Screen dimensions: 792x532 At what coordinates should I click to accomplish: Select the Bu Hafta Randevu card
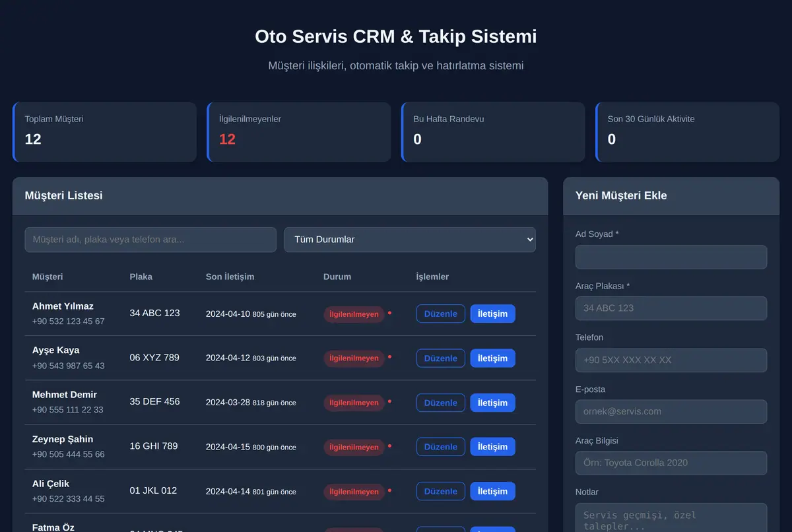[x=493, y=132]
